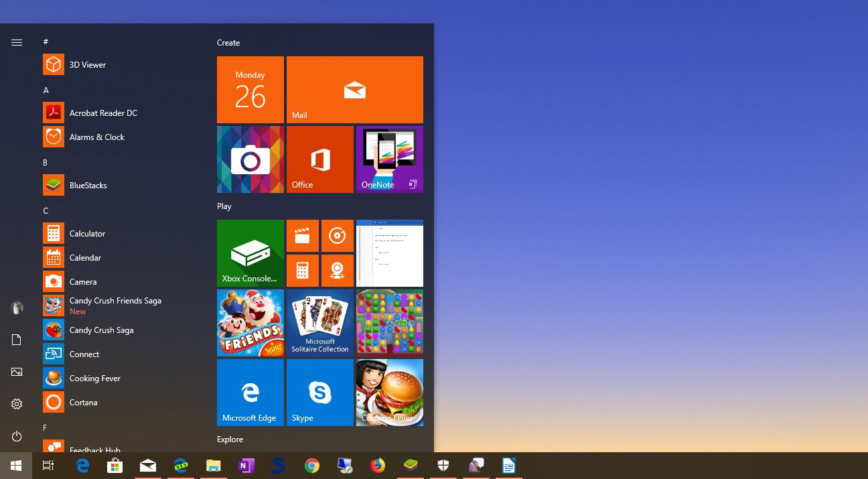
Task: Expand the Start menu navigation hamburger
Action: 17,42
